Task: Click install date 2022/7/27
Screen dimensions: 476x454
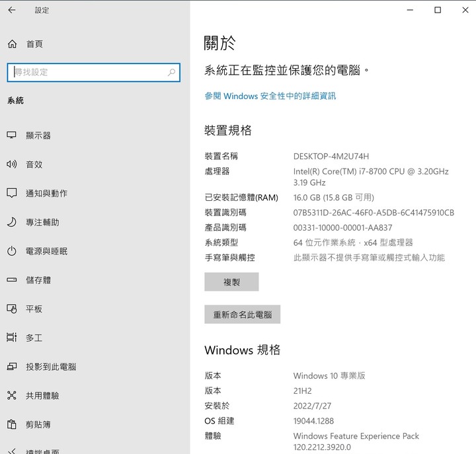Action: point(312,406)
